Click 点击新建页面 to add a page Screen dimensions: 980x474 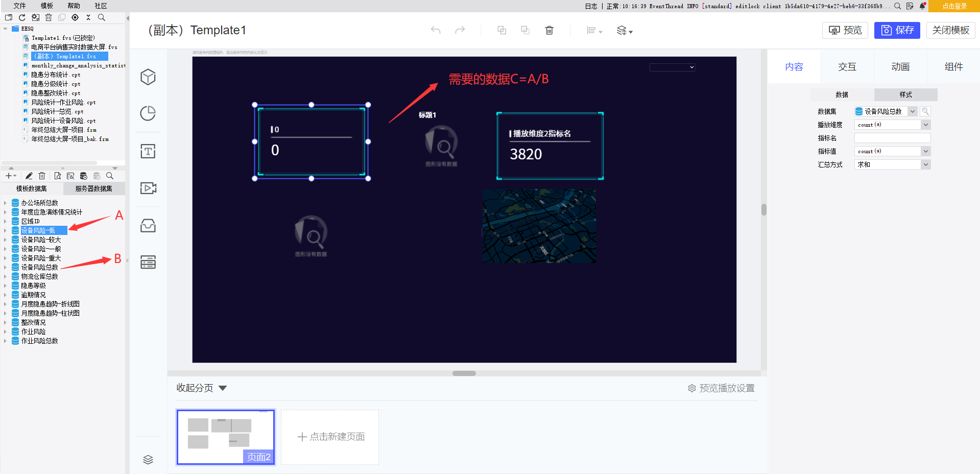(330, 437)
